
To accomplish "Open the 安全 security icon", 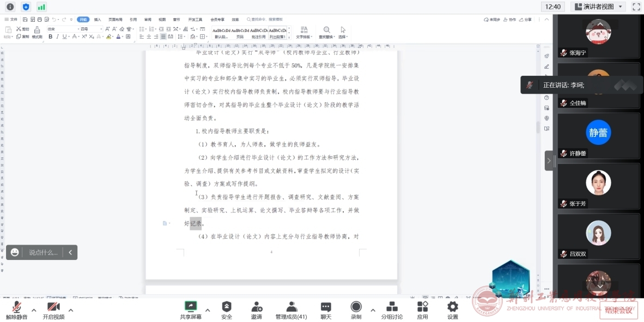I will (x=227, y=310).
